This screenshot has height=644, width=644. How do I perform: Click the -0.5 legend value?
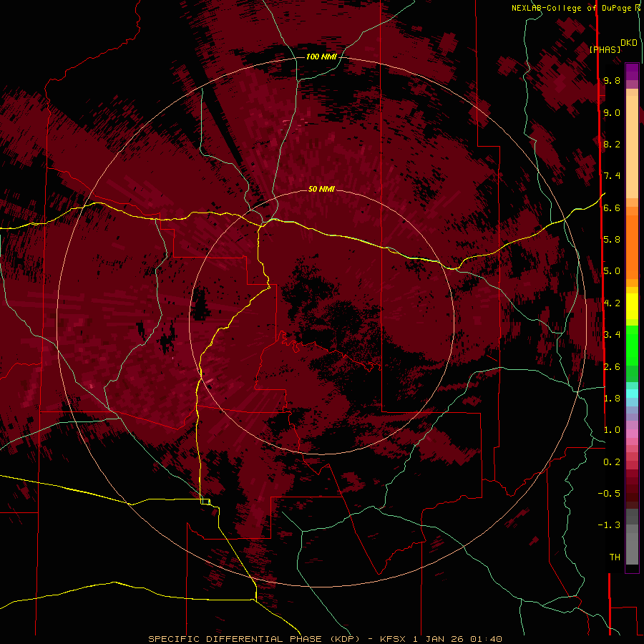609,494
